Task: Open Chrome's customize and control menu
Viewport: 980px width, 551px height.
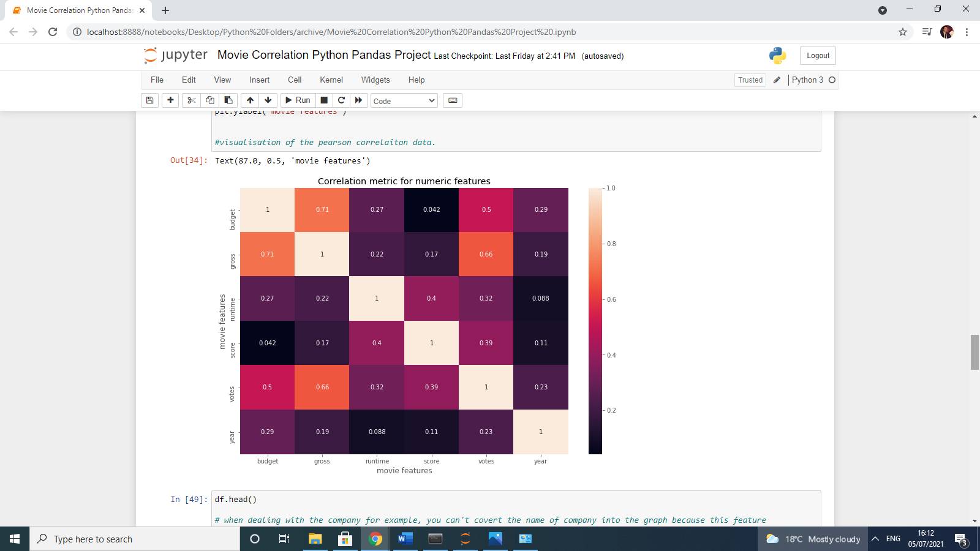Action: [x=966, y=32]
